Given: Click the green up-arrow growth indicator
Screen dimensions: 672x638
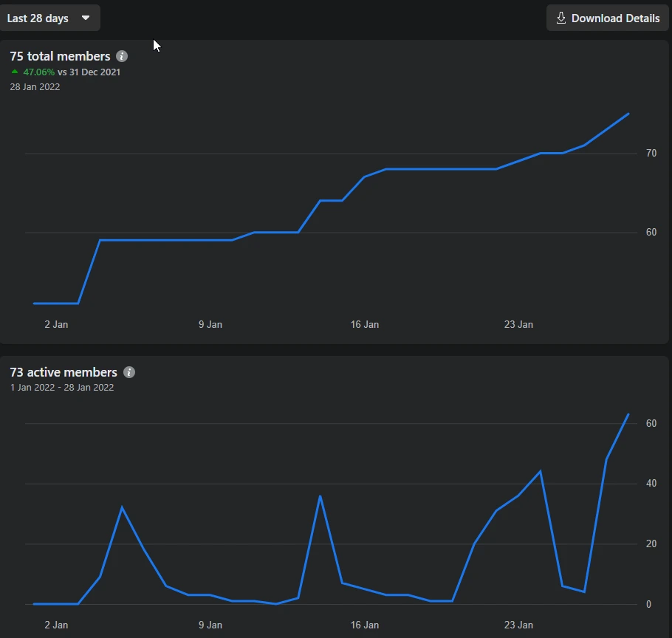Looking at the screenshot, I should point(15,72).
